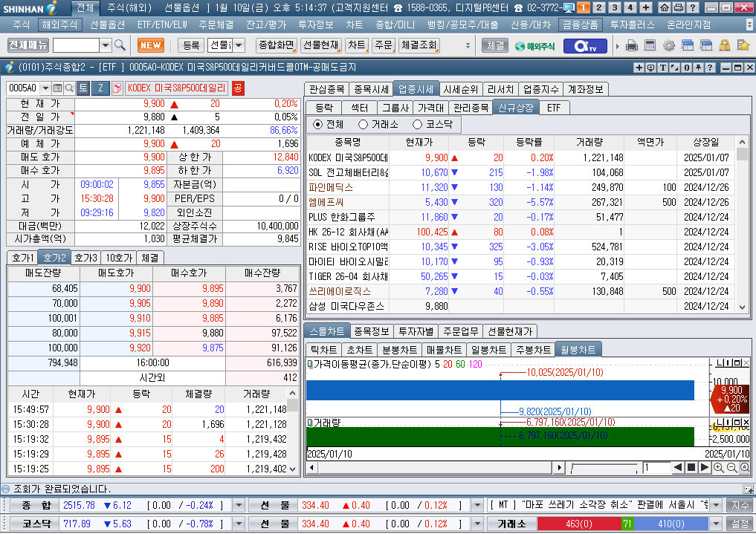Click the magnifier next to menu search box
This screenshot has height=534, width=756.
click(120, 45)
